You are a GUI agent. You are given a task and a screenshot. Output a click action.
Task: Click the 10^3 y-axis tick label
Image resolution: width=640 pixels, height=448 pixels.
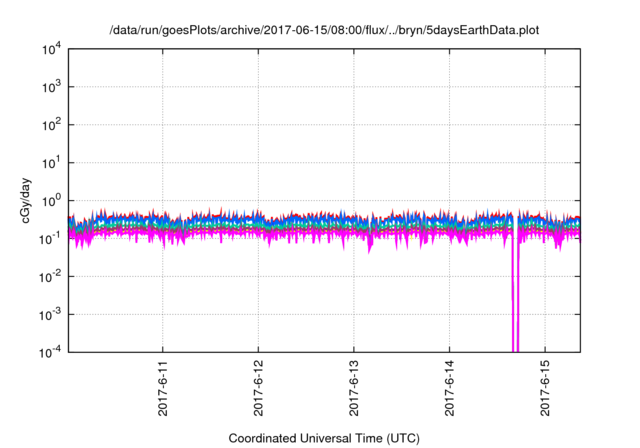[x=51, y=87]
